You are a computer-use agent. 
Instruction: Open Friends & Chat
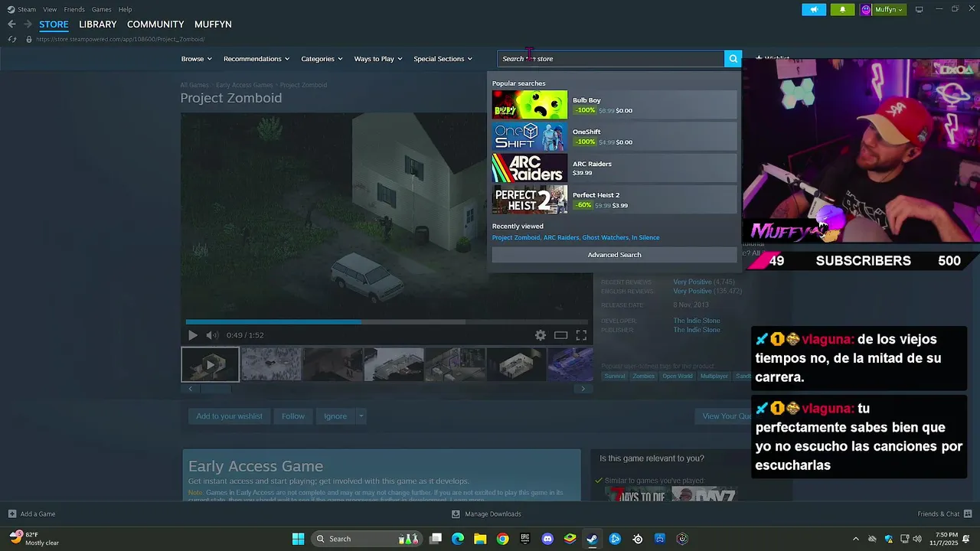[x=944, y=514]
